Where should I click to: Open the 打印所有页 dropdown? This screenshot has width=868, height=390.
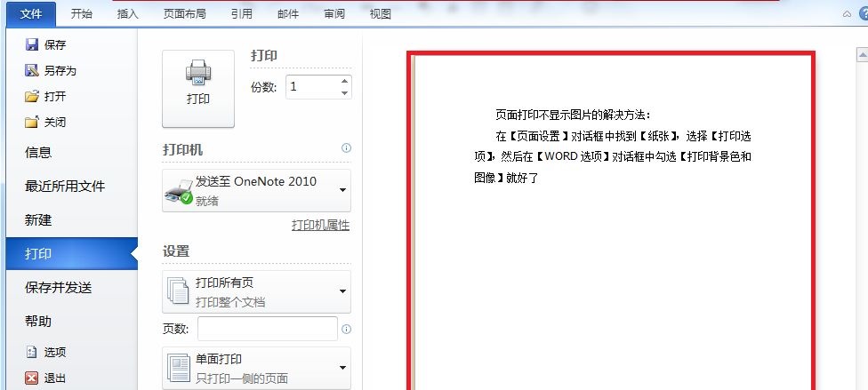(342, 291)
